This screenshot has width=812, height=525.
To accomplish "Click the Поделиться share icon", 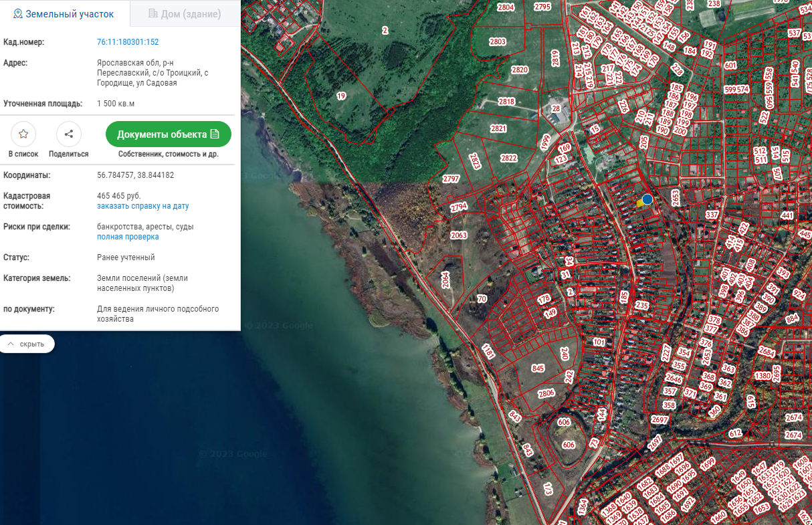I will pos(69,134).
